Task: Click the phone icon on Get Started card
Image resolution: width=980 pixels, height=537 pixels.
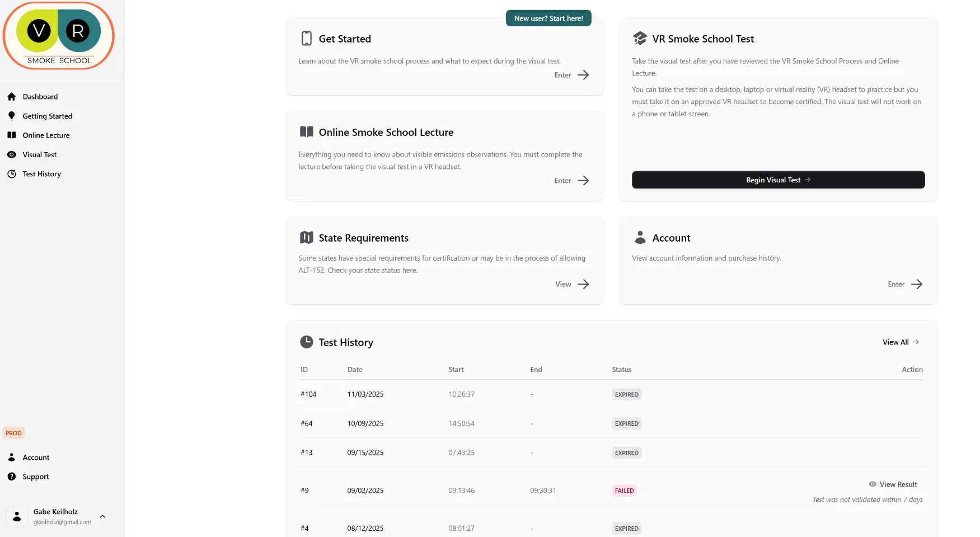Action: pos(306,38)
